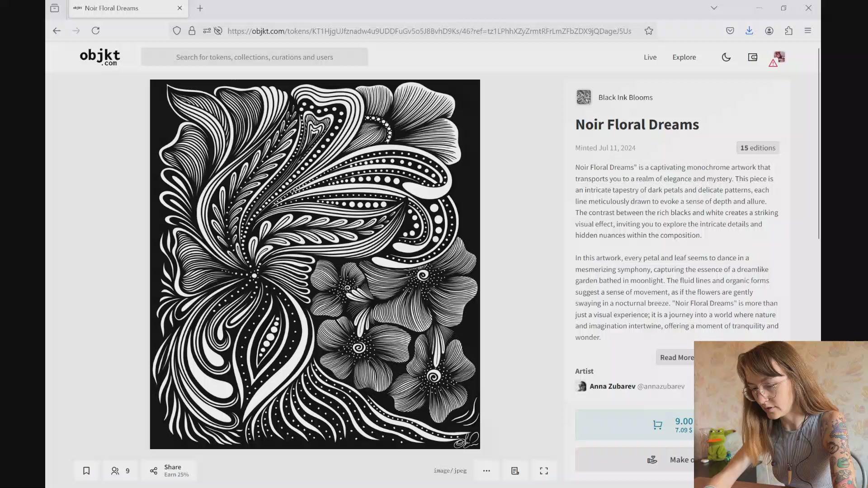Open a new browser tab
The height and width of the screenshot is (488, 868).
click(x=200, y=8)
